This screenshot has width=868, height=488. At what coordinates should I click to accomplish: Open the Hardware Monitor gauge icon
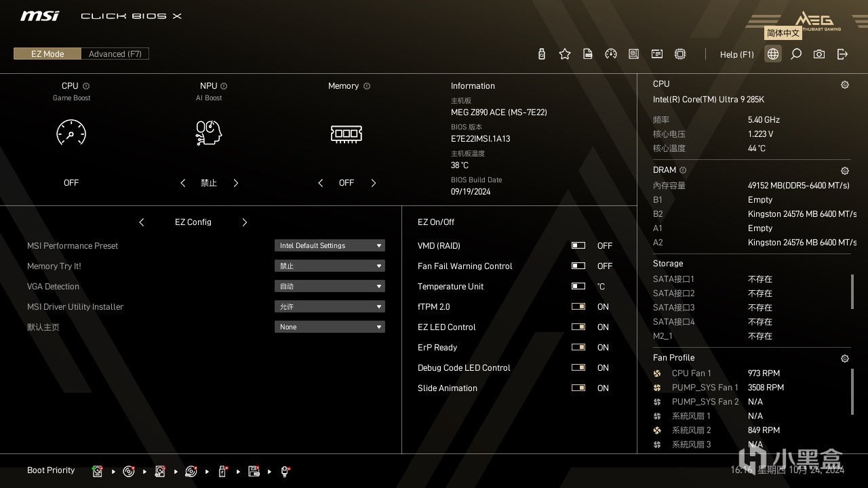pos(611,54)
